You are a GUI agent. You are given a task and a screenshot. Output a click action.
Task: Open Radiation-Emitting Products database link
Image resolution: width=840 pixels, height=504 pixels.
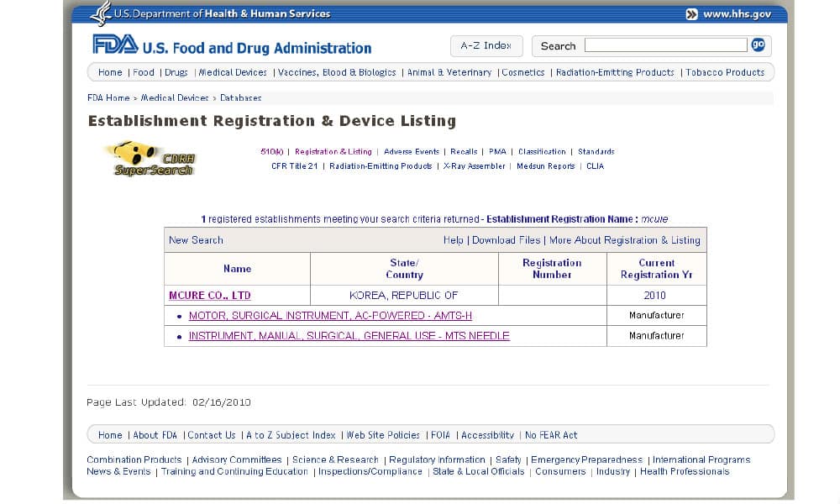pyautogui.click(x=381, y=166)
